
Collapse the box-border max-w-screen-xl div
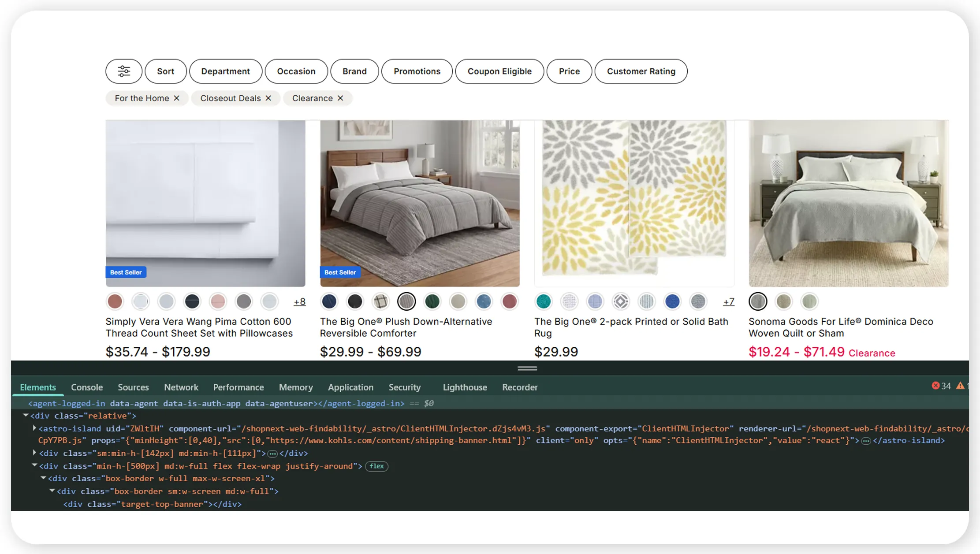pos(43,478)
